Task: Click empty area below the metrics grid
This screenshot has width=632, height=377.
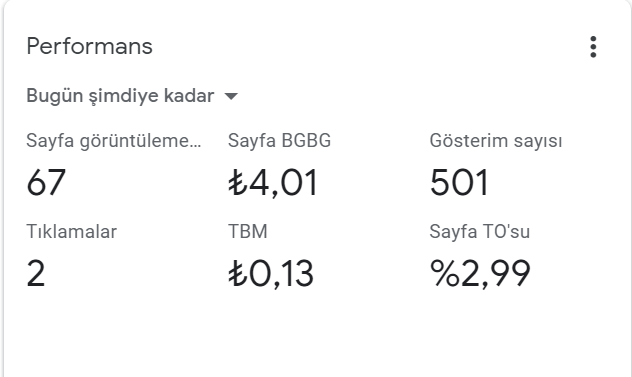Action: click(x=316, y=335)
